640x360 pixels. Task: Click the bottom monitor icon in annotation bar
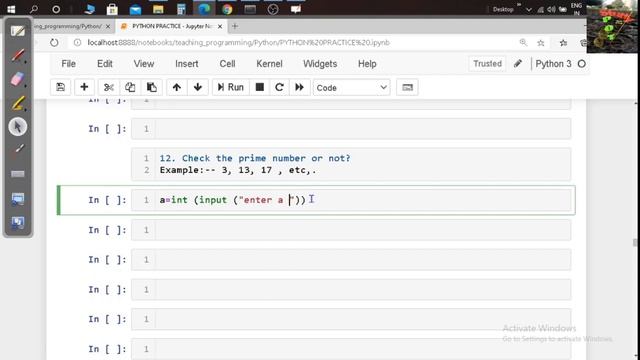(x=18, y=222)
